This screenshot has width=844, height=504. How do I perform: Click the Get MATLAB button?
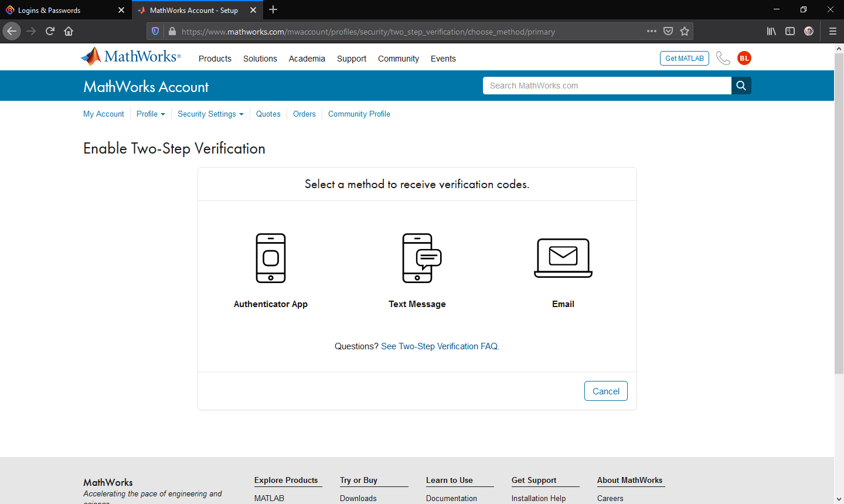tap(685, 58)
